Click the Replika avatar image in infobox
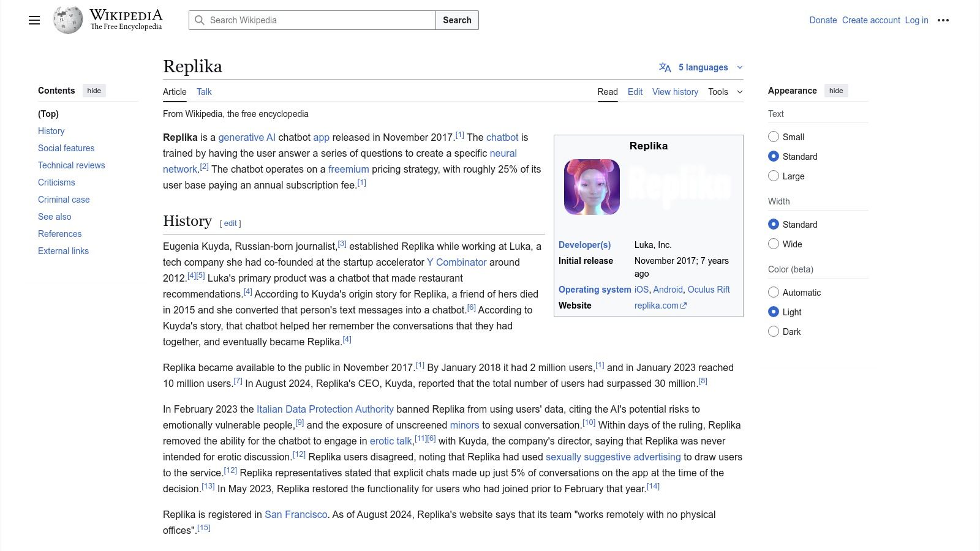The image size is (980, 551). point(592,187)
